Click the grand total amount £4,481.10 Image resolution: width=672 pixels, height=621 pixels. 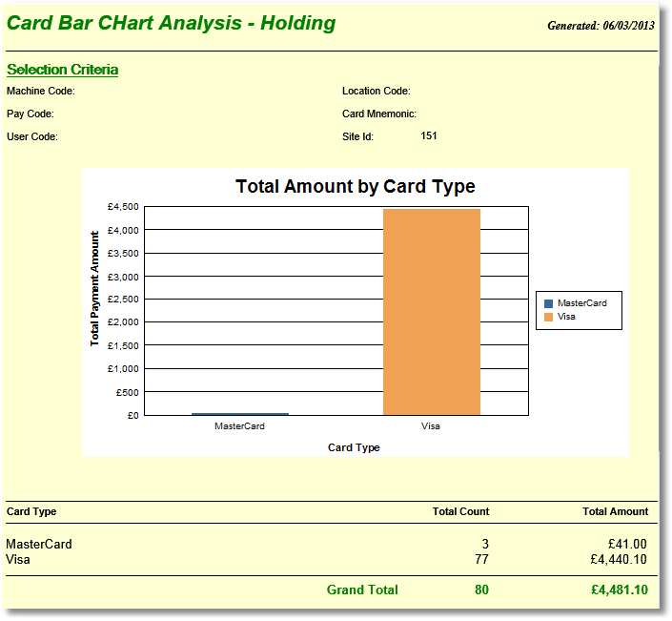coord(619,590)
